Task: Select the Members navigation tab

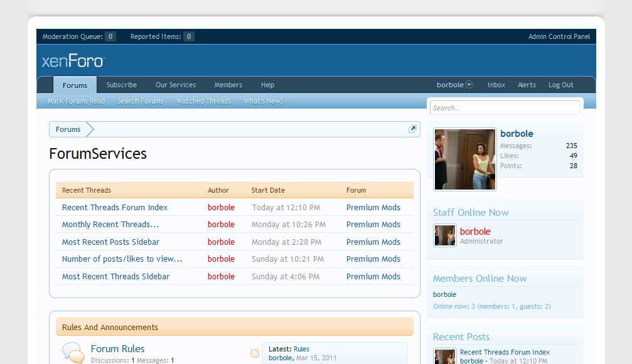Action: pyautogui.click(x=228, y=85)
